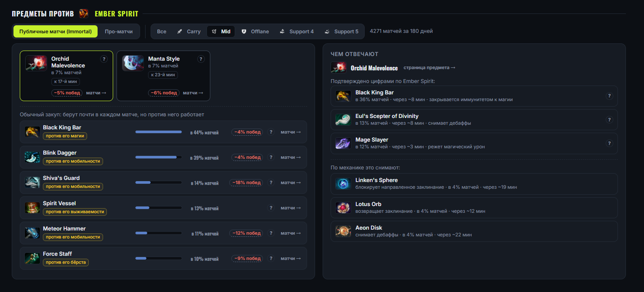Click Black King Bar icon in responses panel

343,96
